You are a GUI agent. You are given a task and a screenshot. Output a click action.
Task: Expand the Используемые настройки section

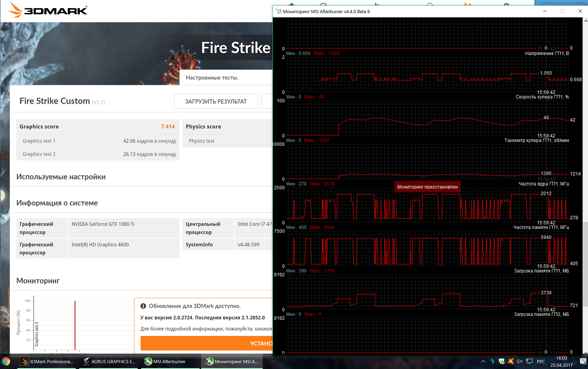pos(61,177)
